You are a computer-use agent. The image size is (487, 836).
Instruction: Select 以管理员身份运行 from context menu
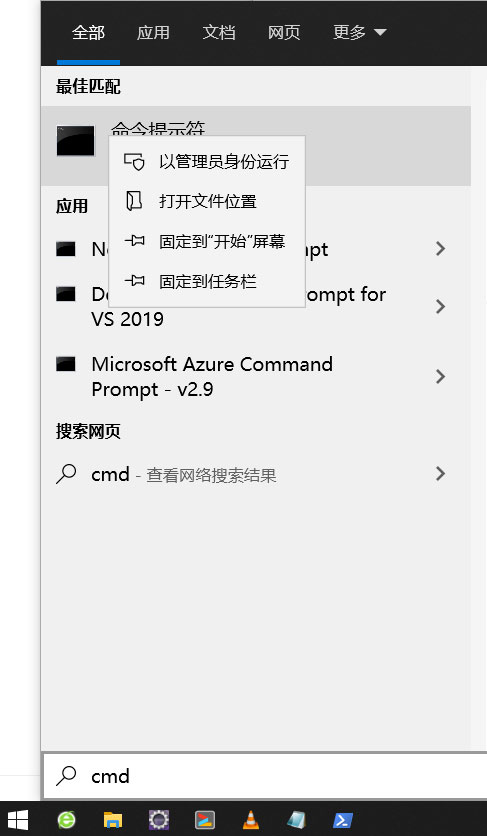(x=207, y=162)
